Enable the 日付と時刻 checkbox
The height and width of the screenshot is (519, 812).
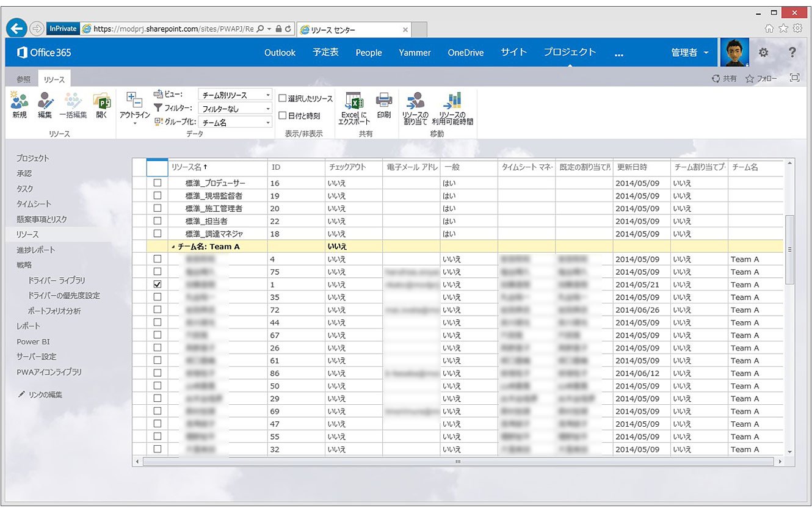tap(283, 115)
